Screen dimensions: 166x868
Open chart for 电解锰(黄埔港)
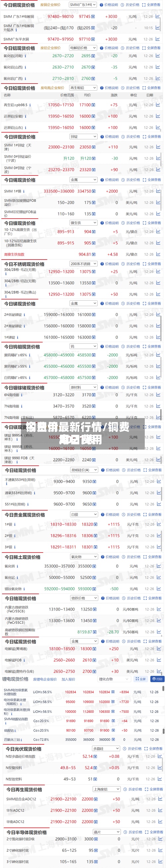[159, 649]
